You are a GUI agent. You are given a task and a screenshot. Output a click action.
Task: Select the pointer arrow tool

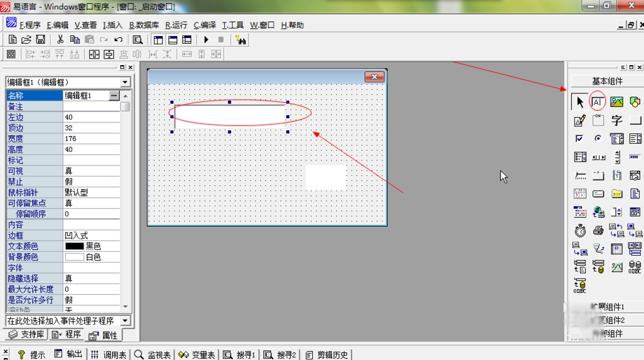pyautogui.click(x=580, y=101)
